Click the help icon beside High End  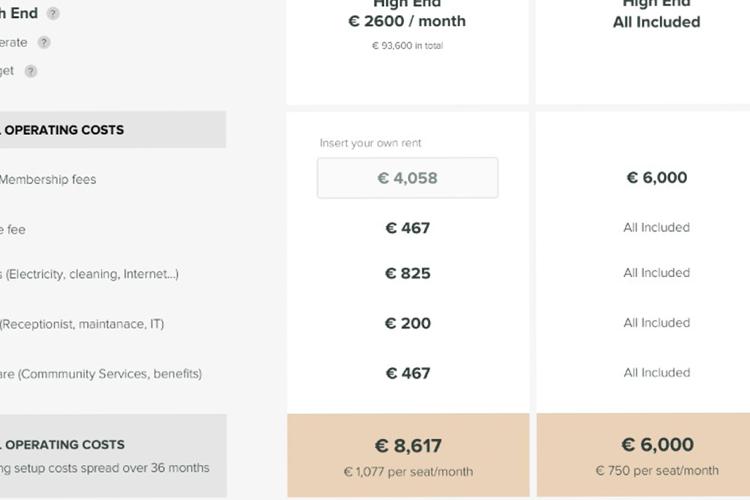point(53,13)
